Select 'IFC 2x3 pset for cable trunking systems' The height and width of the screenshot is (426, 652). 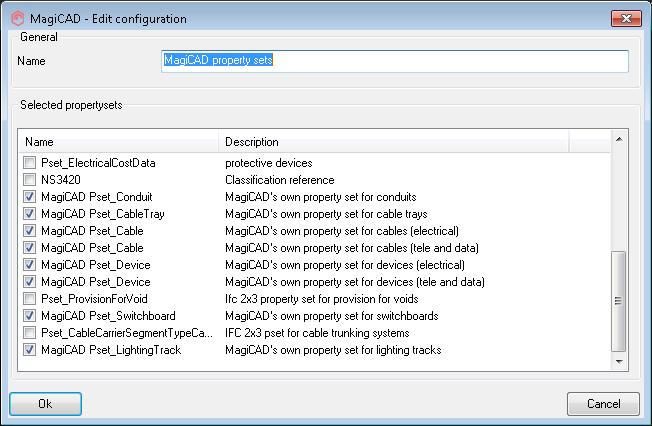(317, 334)
